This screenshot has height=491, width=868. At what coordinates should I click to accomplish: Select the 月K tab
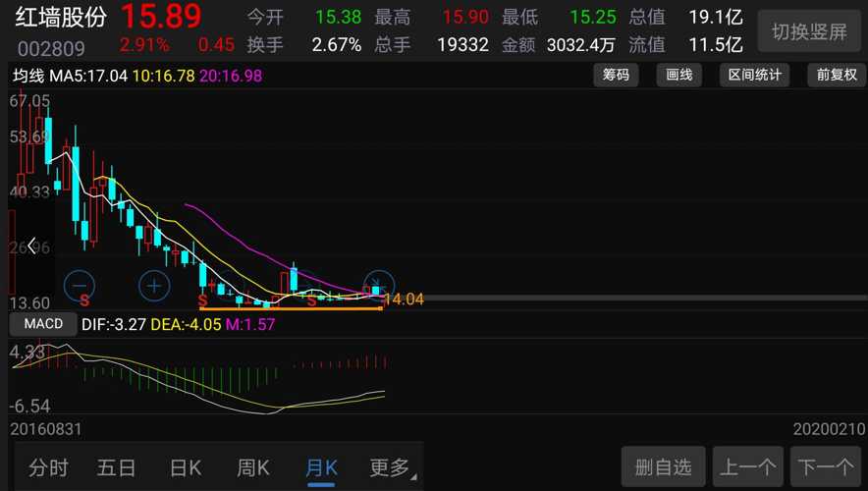pyautogui.click(x=321, y=468)
